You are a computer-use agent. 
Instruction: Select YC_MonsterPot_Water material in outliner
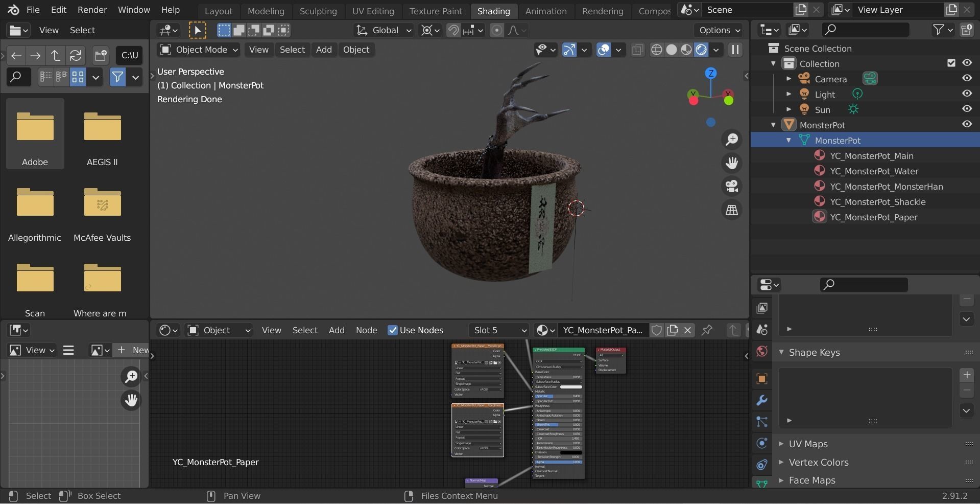point(874,171)
